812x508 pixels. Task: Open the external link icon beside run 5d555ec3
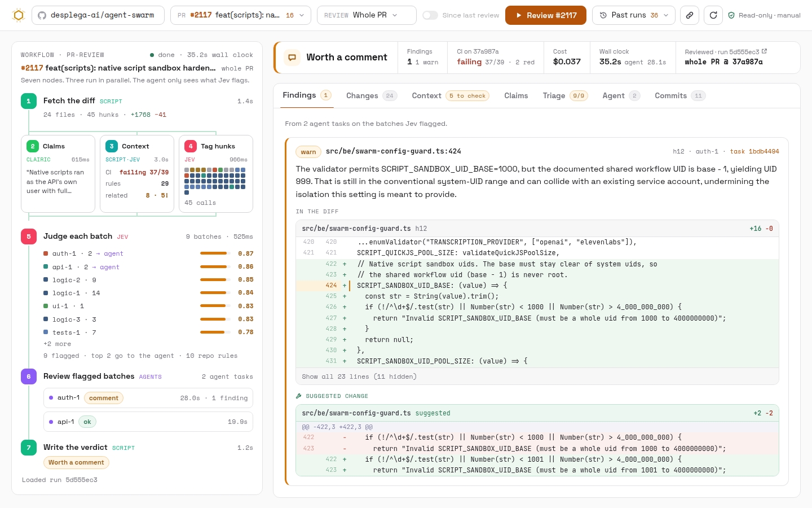coord(764,51)
